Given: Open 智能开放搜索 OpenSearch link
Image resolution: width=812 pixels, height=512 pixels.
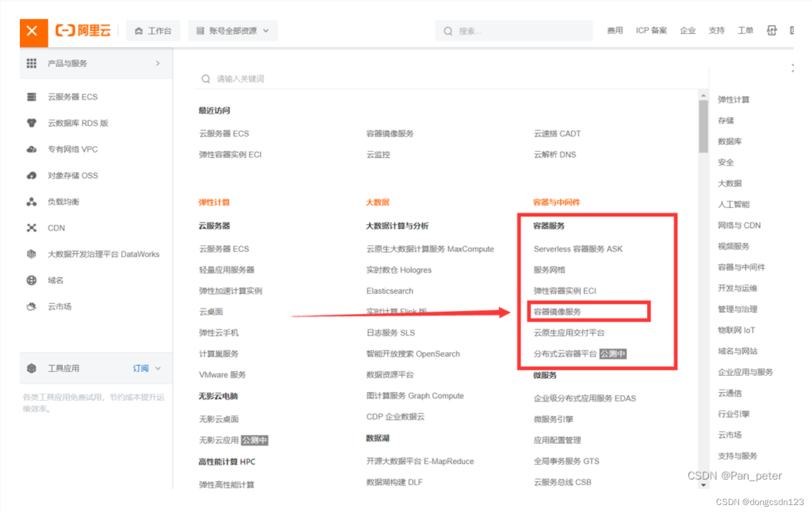Looking at the screenshot, I should pos(413,354).
